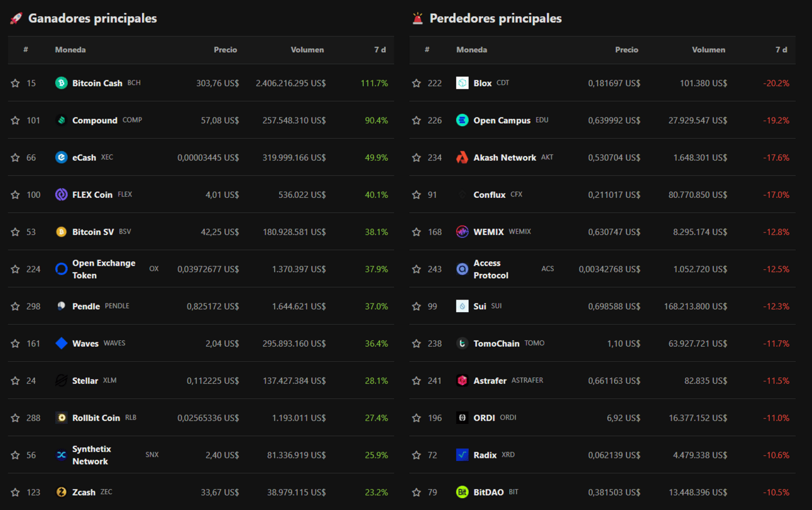Toggle the star next to Stellar
The width and height of the screenshot is (812, 510).
click(15, 381)
